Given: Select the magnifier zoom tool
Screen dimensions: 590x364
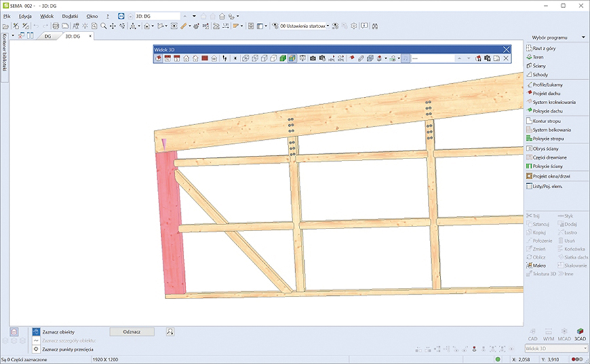Looking at the screenshot, I should tap(104, 26).
